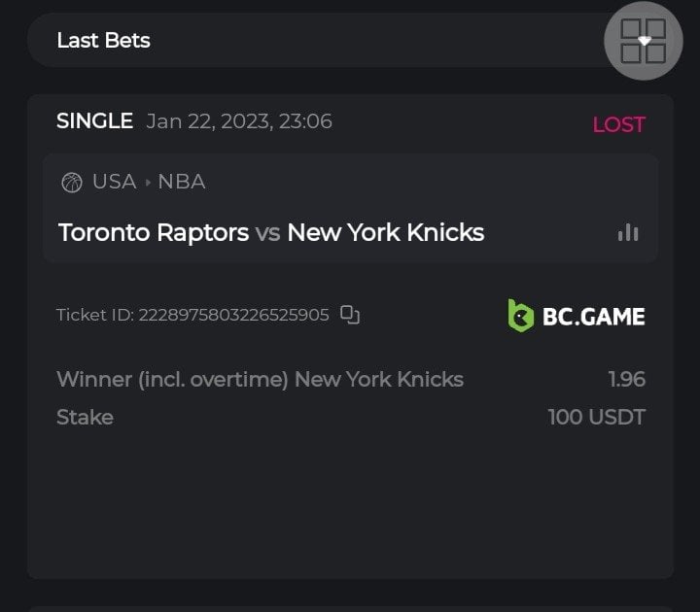The width and height of the screenshot is (700, 612).
Task: Select the Toronto Raptors team name
Action: 153,233
